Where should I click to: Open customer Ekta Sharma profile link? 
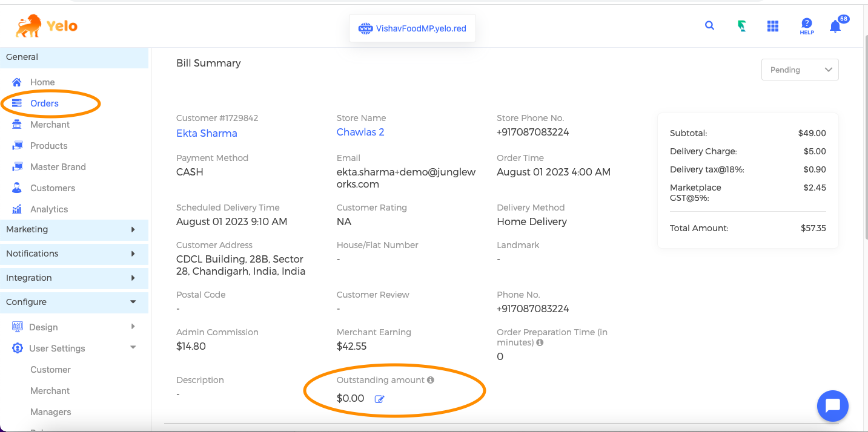tap(207, 133)
